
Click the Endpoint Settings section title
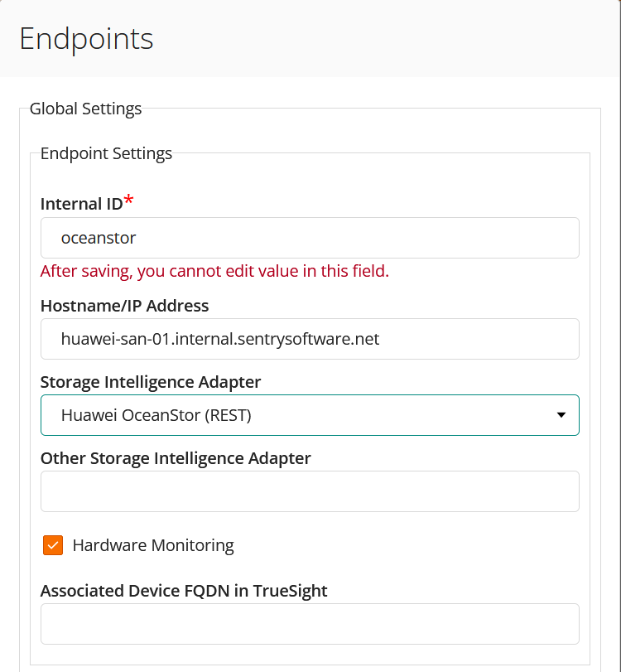(106, 152)
